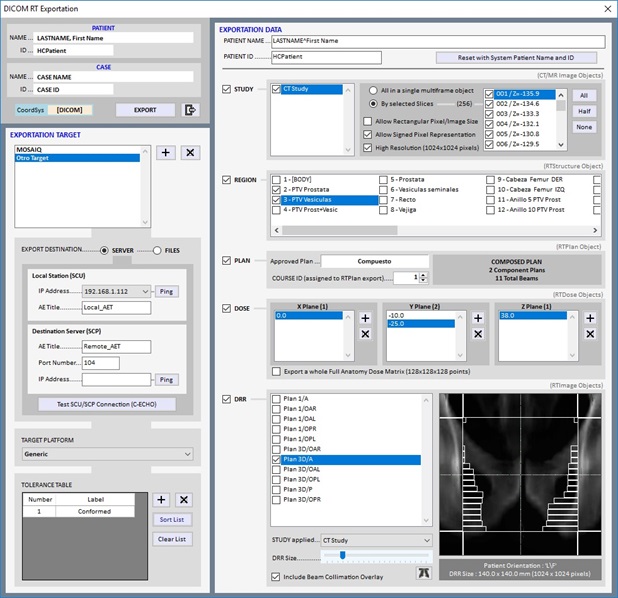Remove the Tolerance Table entry with X icon
This screenshot has width=618, height=598.
coord(184,499)
